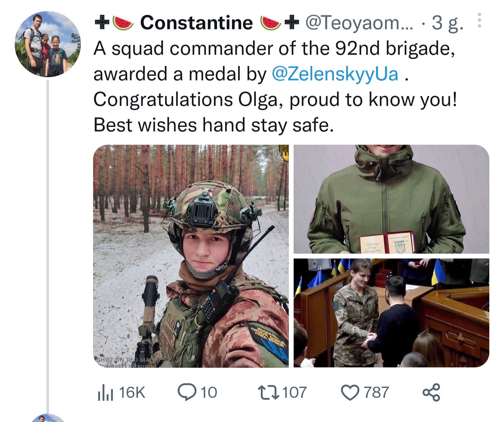Open the reply speech bubble icon
The height and width of the screenshot is (422, 504).
(x=187, y=392)
